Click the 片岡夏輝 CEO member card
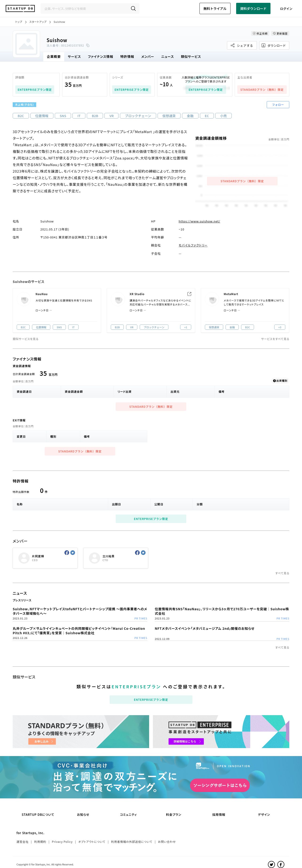 point(45,558)
